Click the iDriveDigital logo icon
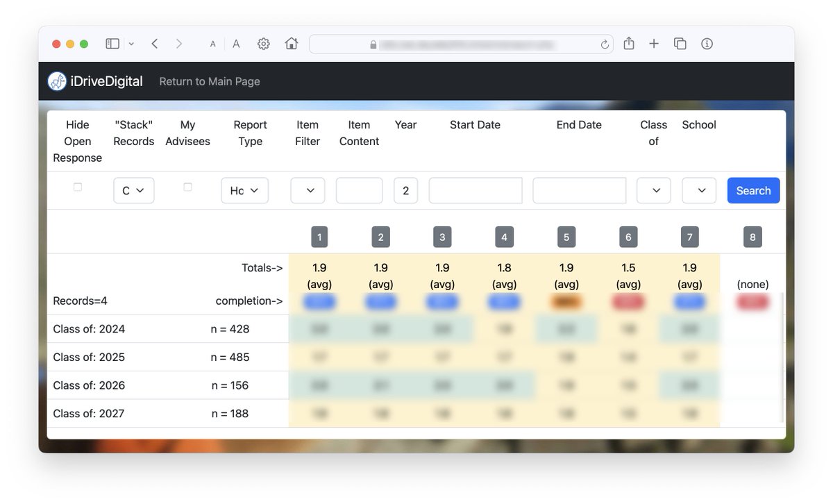 (x=57, y=81)
